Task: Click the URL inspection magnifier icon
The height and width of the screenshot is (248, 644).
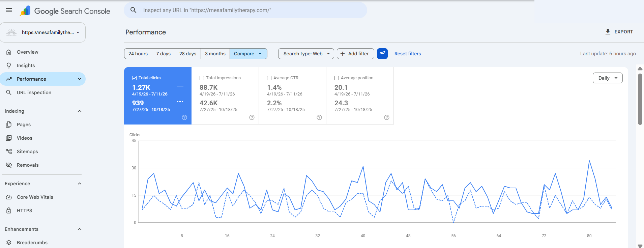Action: tap(9, 92)
